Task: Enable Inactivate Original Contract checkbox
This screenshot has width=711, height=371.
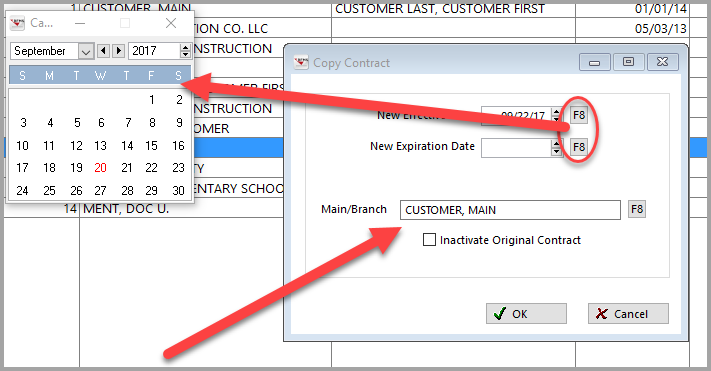Action: 429,239
